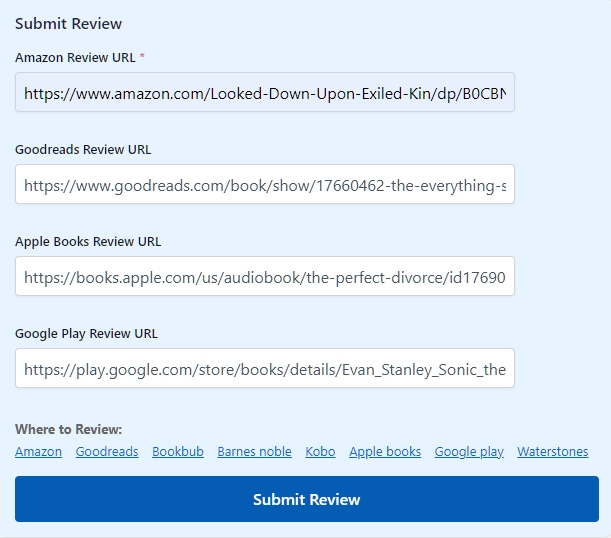This screenshot has height=538, width=611.
Task: Click into the Google Play Review URL field
Action: tap(264, 369)
